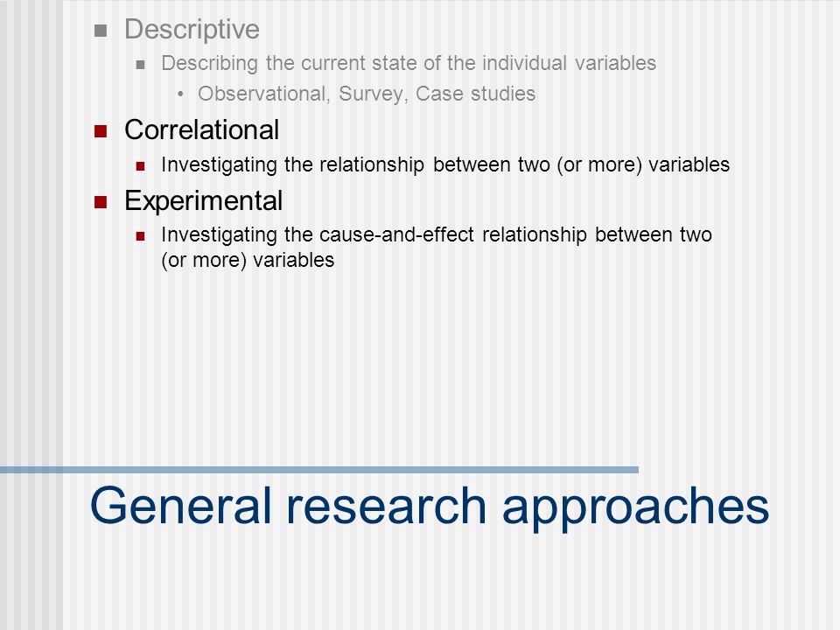
Task: Click the 'cause-and-effect relationship' sentence
Action: pos(436,234)
